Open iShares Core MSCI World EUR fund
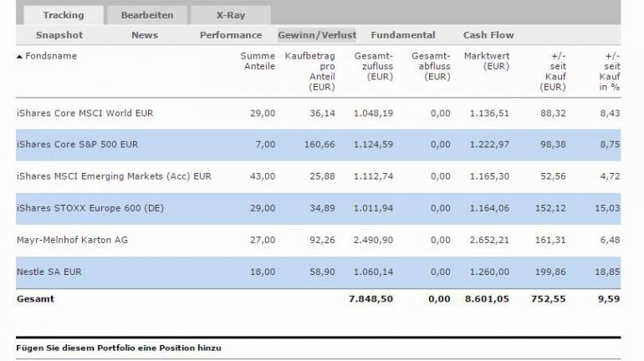 pyautogui.click(x=85, y=113)
